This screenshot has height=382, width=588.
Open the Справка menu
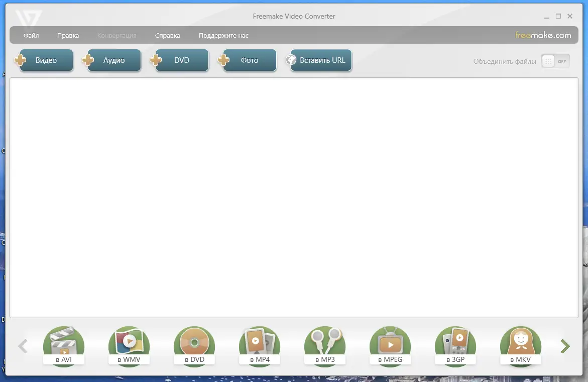pos(167,35)
